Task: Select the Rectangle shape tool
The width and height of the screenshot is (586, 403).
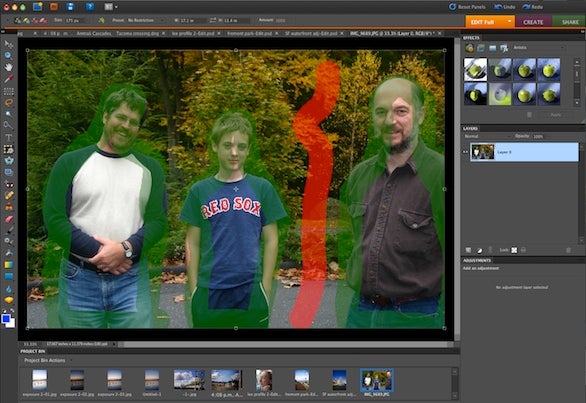Action: [8, 276]
